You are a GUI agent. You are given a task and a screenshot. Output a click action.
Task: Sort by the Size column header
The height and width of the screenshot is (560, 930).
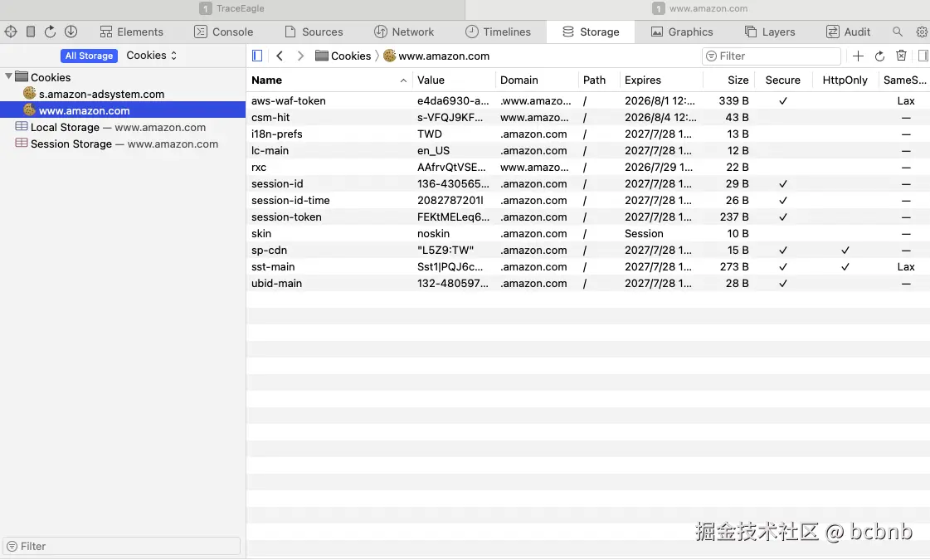click(x=729, y=80)
